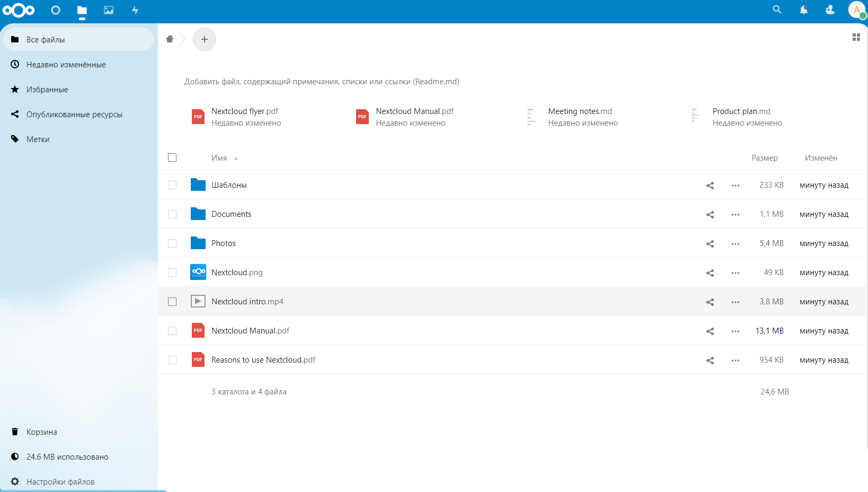Screen dimensions: 868x492
Task: Click share icon for Nextcloud Manual.pdf row
Action: pos(710,331)
